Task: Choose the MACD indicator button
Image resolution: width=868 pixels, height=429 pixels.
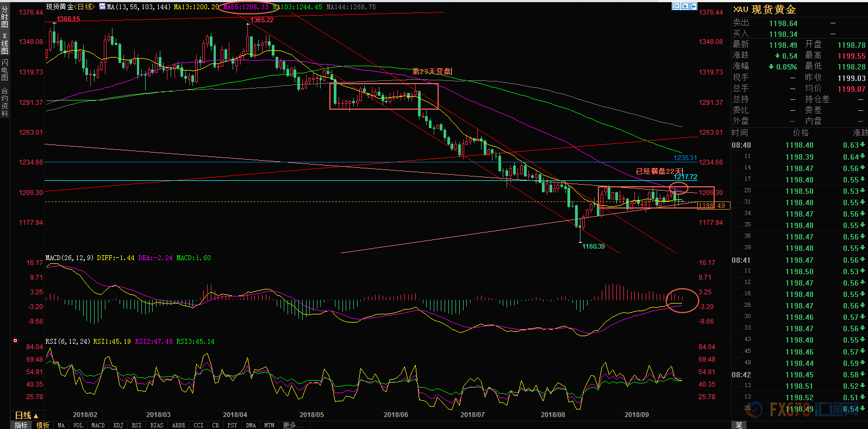Action: coord(98,425)
